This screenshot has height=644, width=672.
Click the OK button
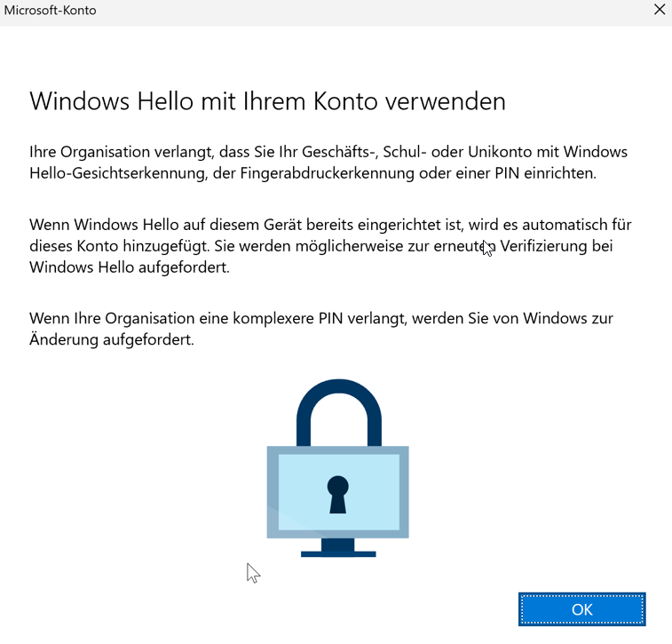click(x=581, y=609)
